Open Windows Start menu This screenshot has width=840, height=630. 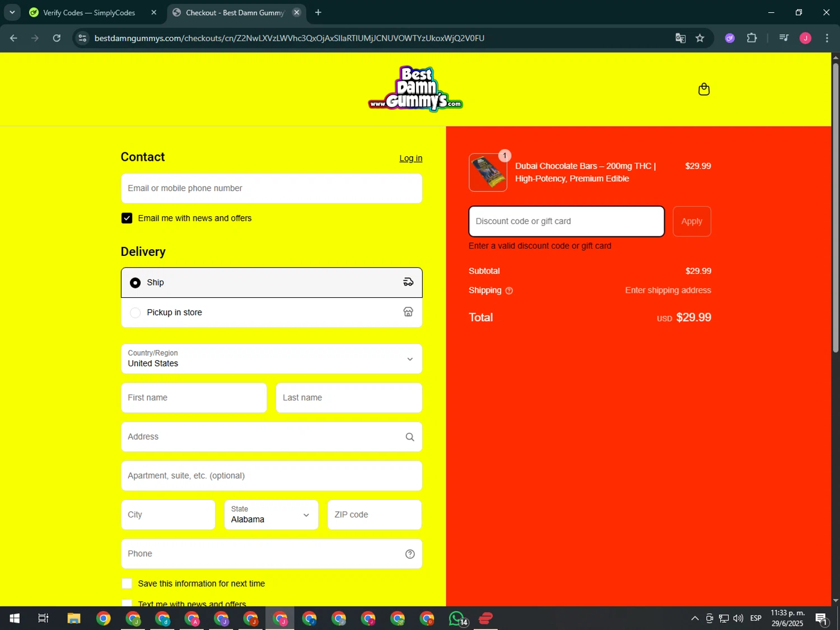[15, 618]
